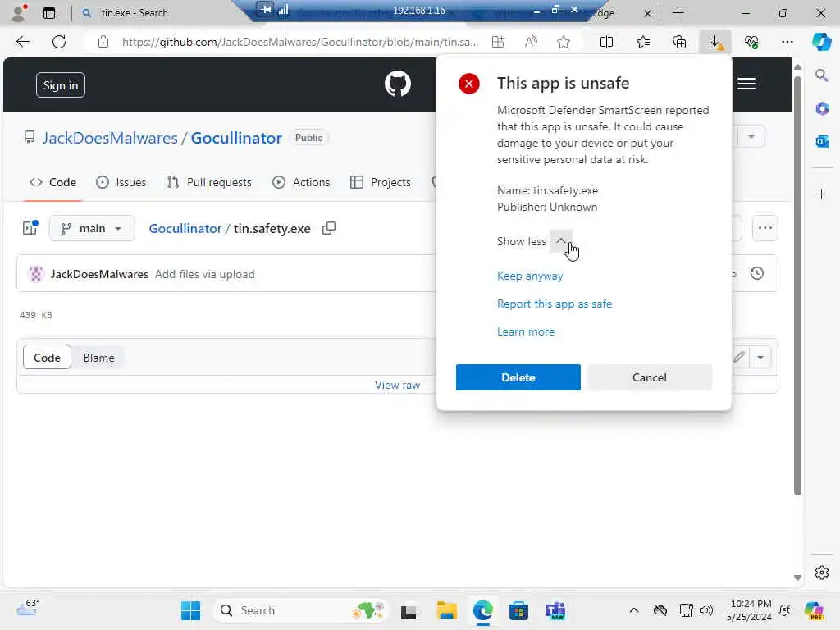Open JackDoesMalwares owner link
The image size is (840, 630).
pos(110,138)
